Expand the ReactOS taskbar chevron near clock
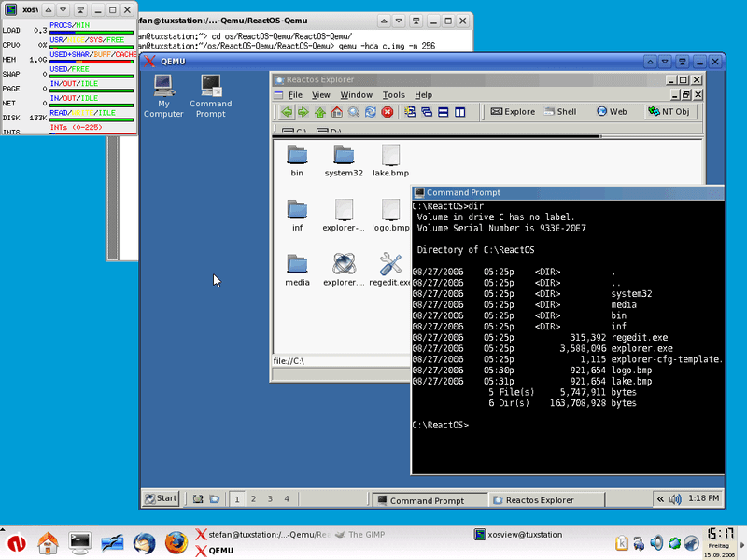Viewport: 747px width, 560px height. click(x=659, y=498)
